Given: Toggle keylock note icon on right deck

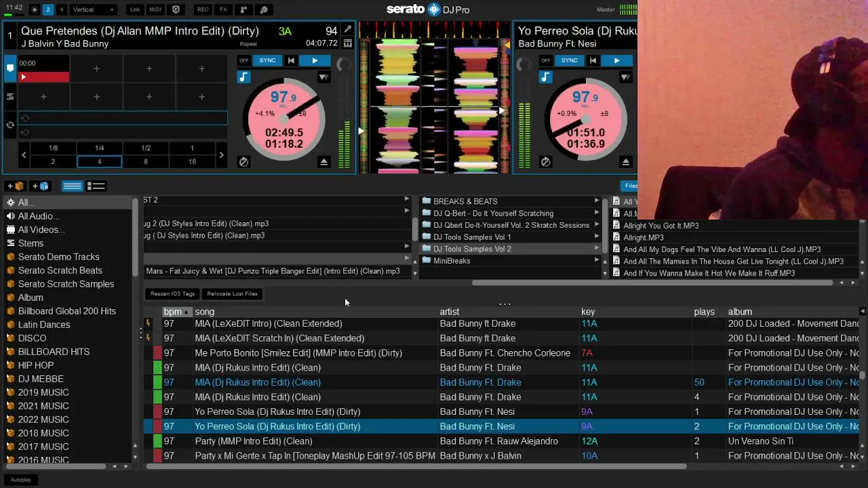Looking at the screenshot, I should coord(545,77).
